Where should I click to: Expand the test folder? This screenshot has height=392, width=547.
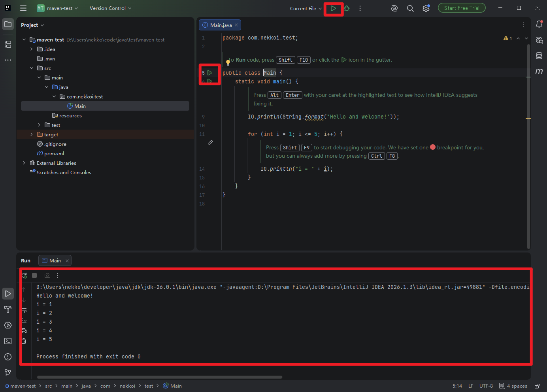click(x=39, y=125)
